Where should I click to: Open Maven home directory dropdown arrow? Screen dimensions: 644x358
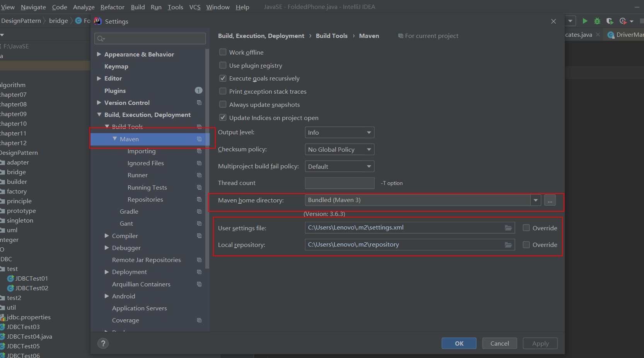[535, 200]
